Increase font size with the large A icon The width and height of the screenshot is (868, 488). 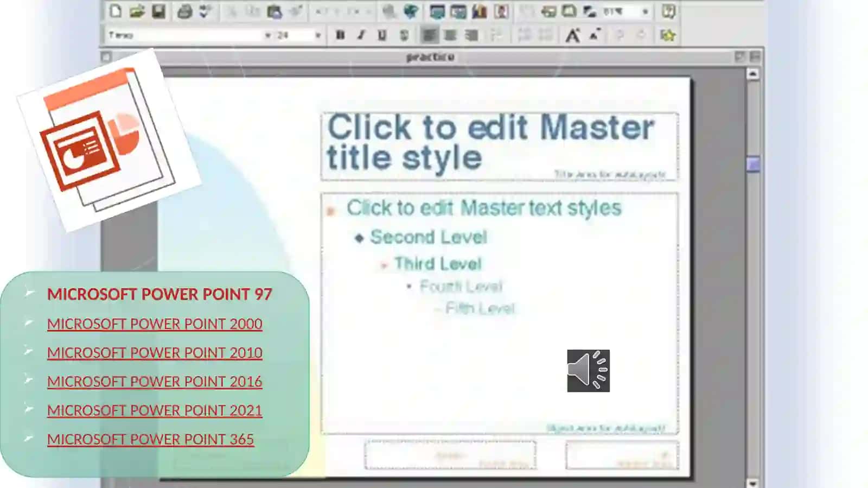[x=572, y=35]
